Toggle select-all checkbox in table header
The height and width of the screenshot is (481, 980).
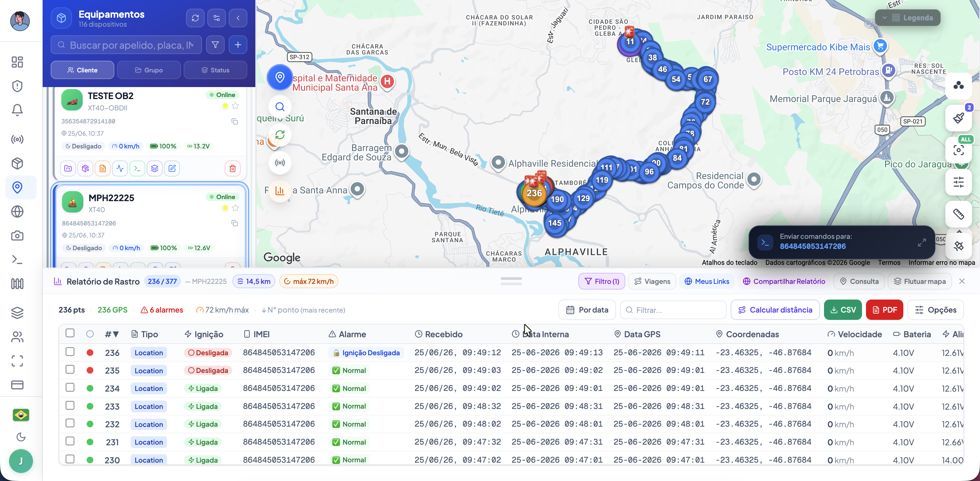coord(70,333)
